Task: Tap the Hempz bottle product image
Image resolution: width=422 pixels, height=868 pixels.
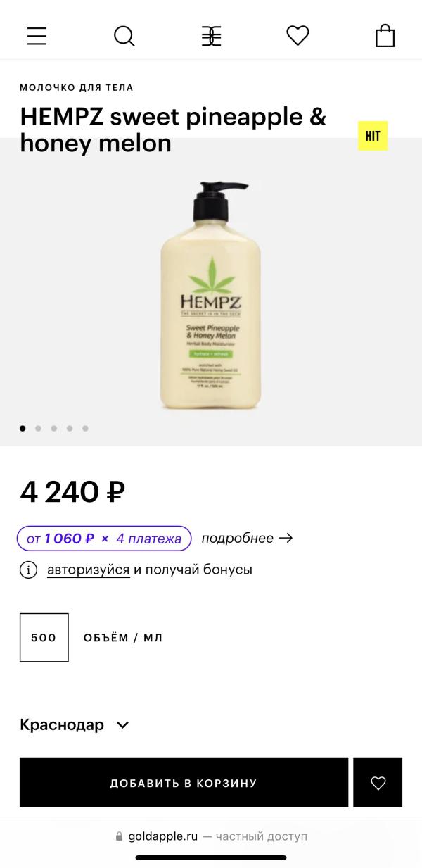Action: pos(211,296)
